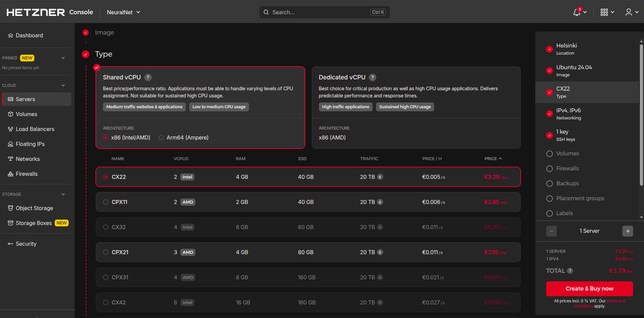
Task: Open the apps grid menu icon
Action: pos(604,12)
